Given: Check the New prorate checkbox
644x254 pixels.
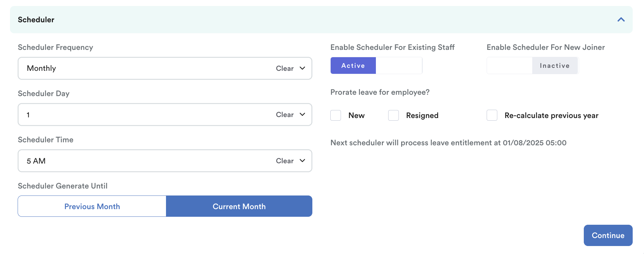Looking at the screenshot, I should click(x=336, y=115).
